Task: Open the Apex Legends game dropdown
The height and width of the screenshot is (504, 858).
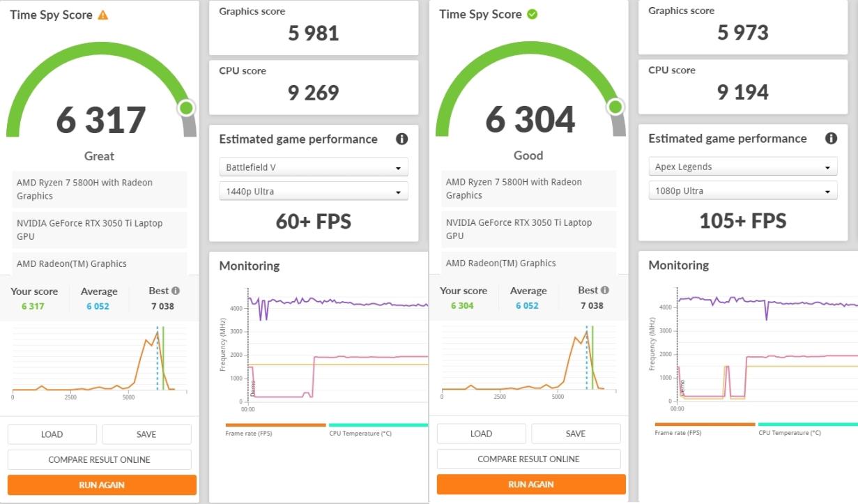Action: pyautogui.click(x=743, y=167)
